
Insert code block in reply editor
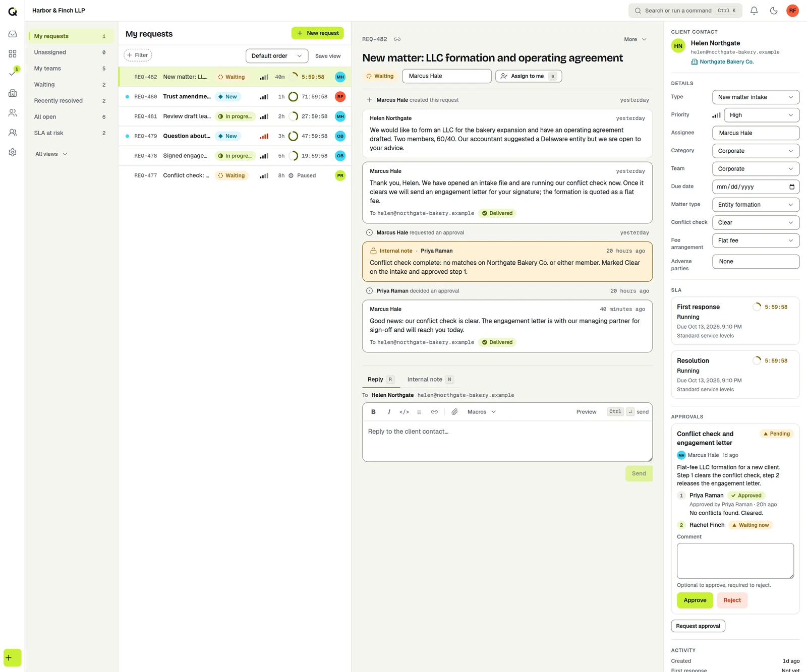(404, 412)
